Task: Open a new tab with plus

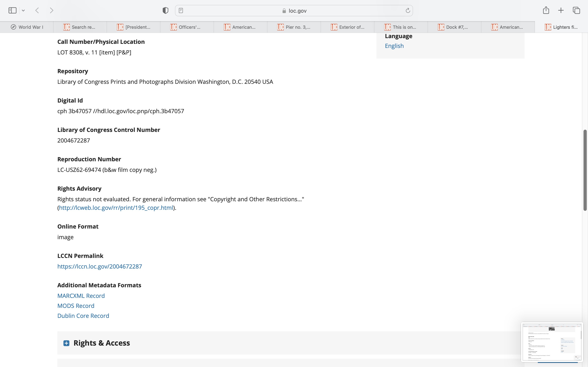Action: point(561,10)
